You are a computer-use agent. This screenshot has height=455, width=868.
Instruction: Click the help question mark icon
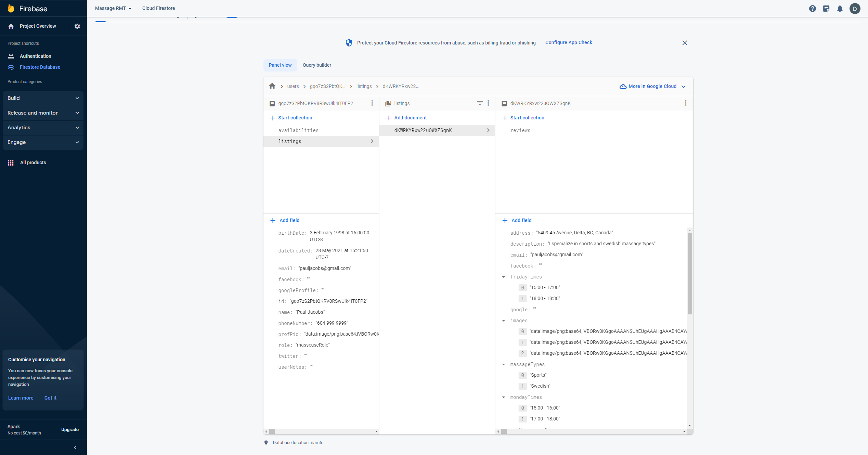pyautogui.click(x=812, y=9)
